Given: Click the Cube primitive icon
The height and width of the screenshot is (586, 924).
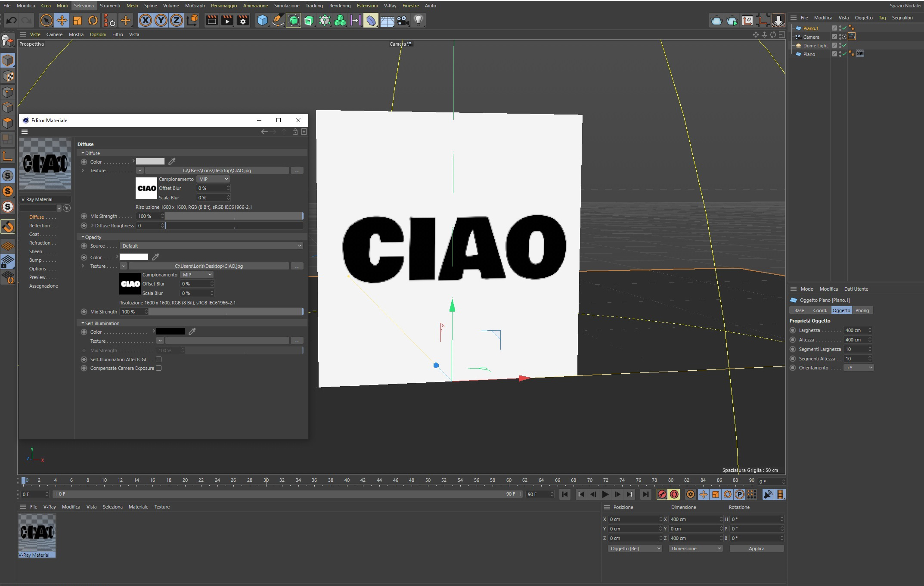Looking at the screenshot, I should (262, 20).
